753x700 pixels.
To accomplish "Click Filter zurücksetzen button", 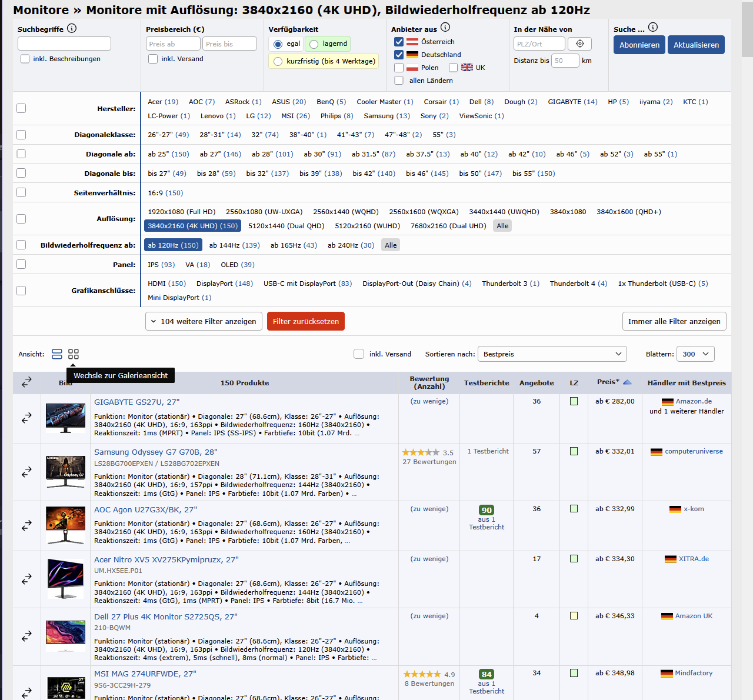I will [x=306, y=321].
